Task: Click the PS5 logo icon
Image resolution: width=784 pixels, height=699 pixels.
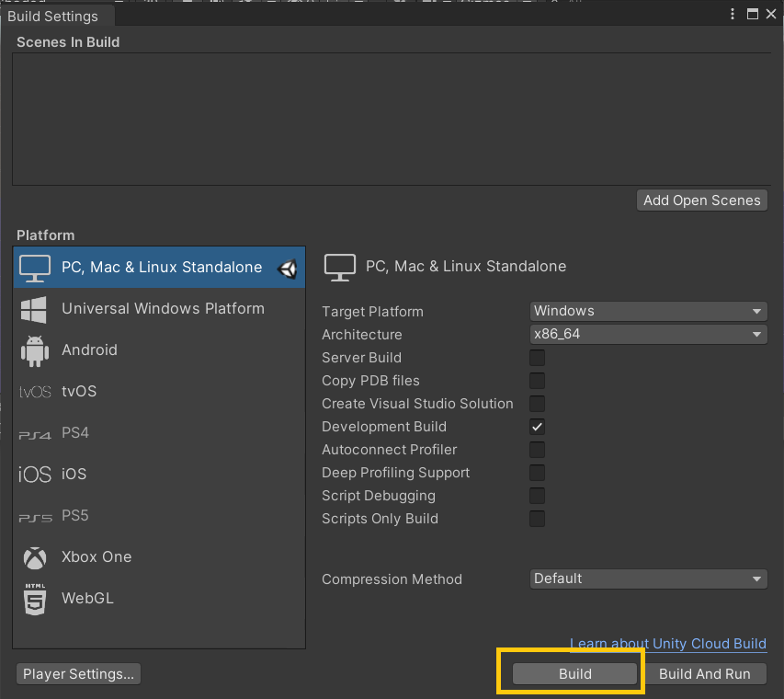Action: pos(35,518)
